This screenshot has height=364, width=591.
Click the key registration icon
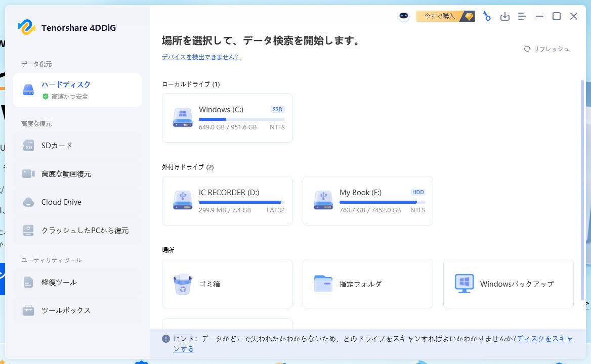point(487,16)
